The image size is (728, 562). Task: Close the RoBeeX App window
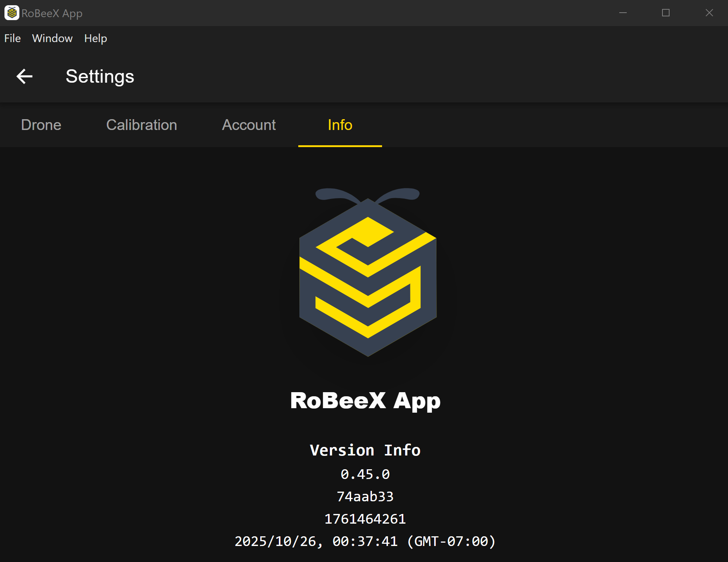tap(709, 13)
